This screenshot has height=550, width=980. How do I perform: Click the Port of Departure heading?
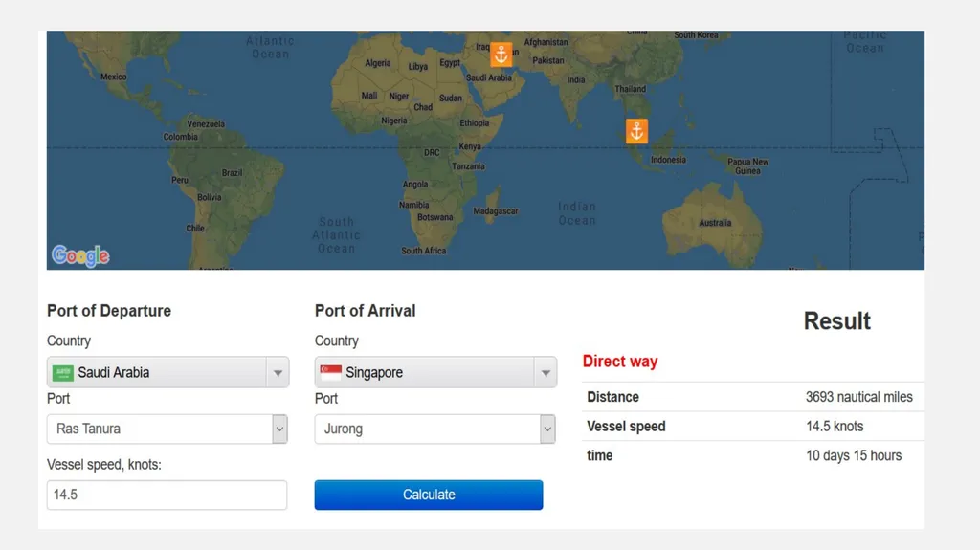tap(109, 311)
